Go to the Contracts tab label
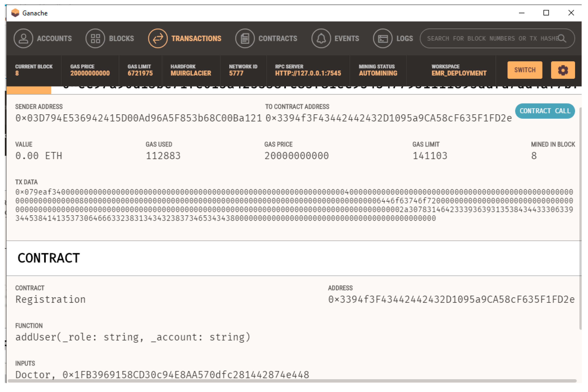The height and width of the screenshot is (392, 588). [x=278, y=38]
